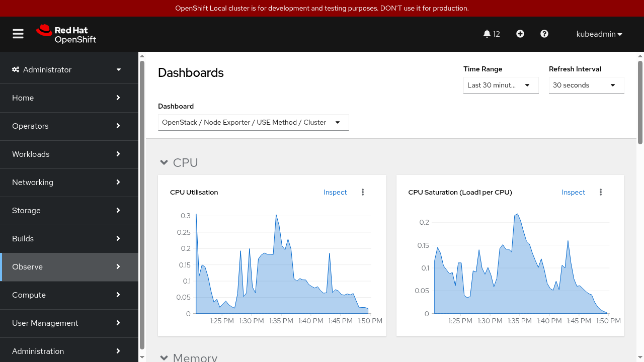Screen dimensions: 644x362
Task: Expand the Networking navigation item
Action: [x=69, y=182]
